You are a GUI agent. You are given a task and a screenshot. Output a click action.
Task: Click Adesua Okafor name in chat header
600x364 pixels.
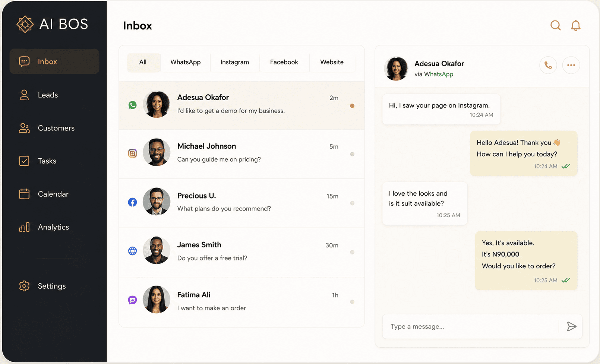(439, 64)
